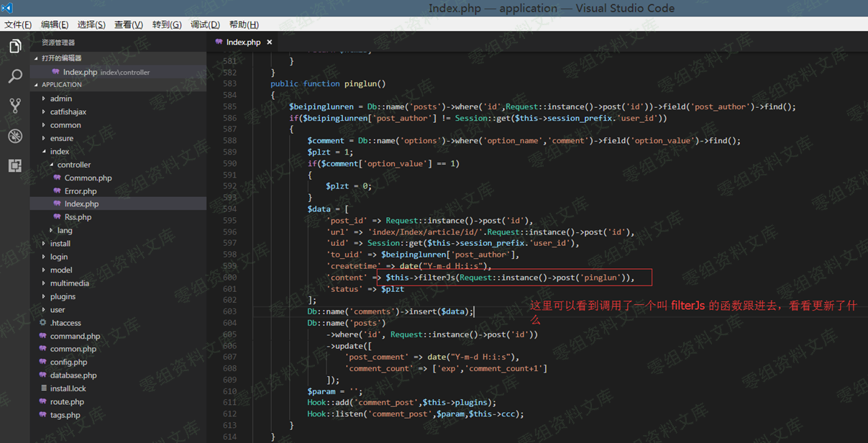Open route.php from the explorer

(67, 402)
